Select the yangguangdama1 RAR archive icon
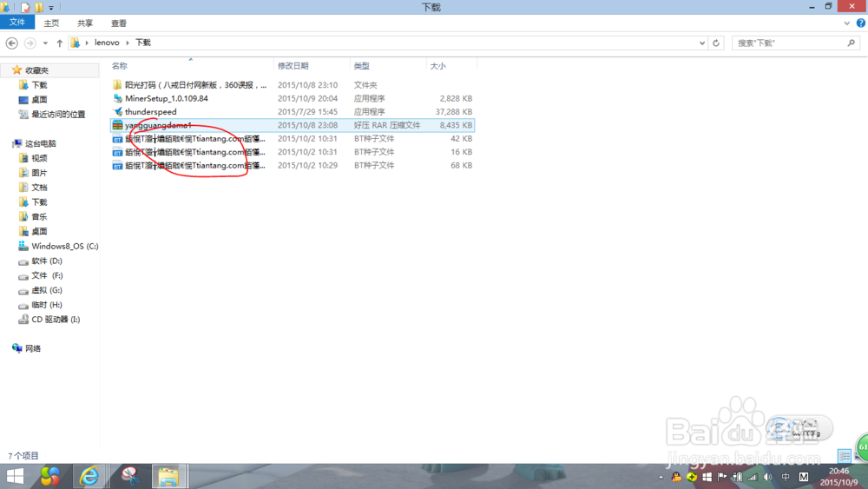 (x=117, y=125)
